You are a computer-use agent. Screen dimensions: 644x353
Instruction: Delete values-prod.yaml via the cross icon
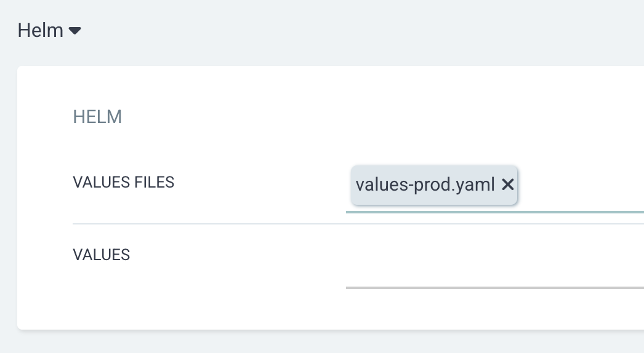click(508, 184)
